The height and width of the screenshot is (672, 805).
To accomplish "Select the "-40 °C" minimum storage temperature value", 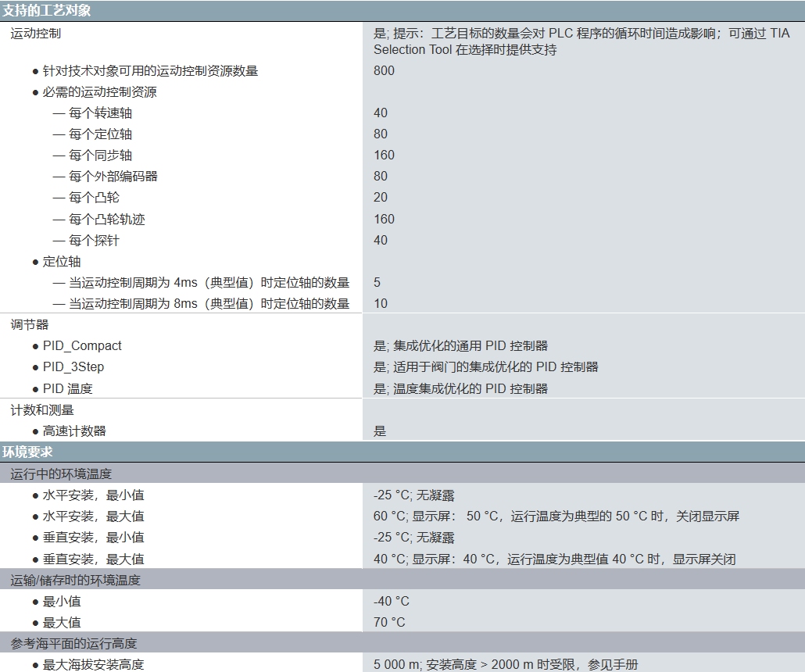I will (391, 602).
